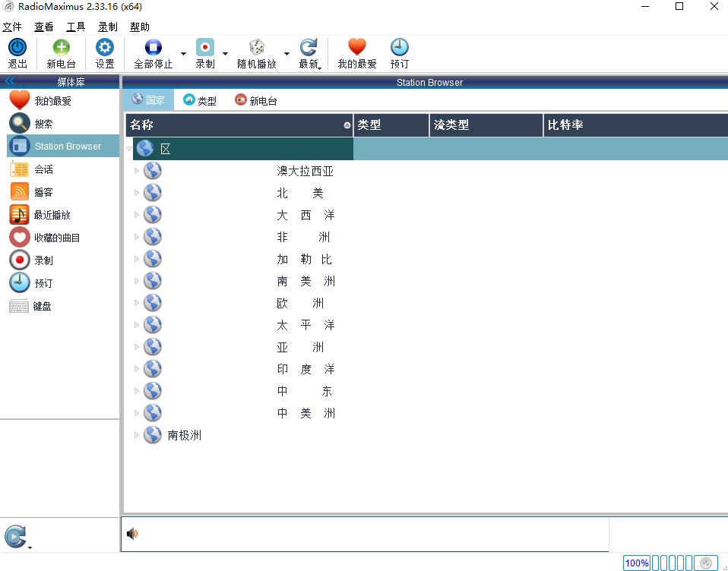
Task: Click the 退出 power icon
Action: (17, 47)
